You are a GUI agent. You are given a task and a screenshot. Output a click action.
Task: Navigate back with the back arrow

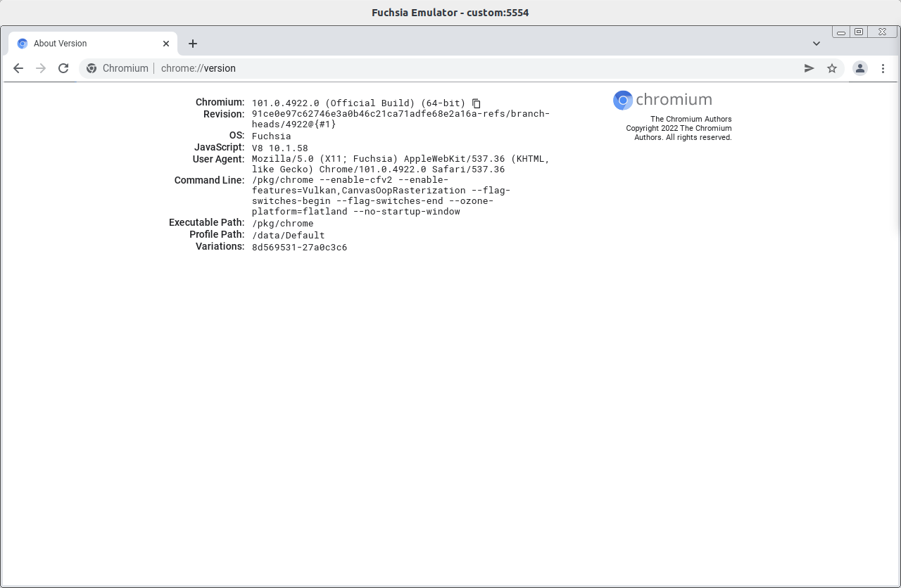(18, 68)
